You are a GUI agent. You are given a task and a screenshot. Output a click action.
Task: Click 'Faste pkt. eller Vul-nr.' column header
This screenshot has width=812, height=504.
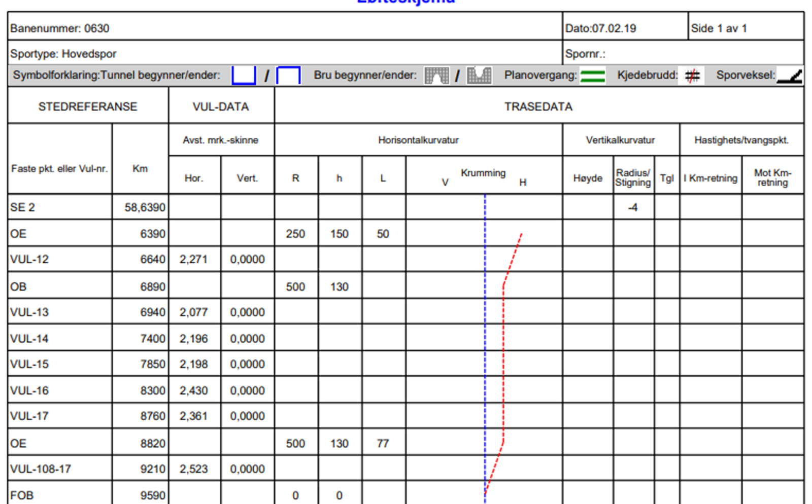[59, 169]
